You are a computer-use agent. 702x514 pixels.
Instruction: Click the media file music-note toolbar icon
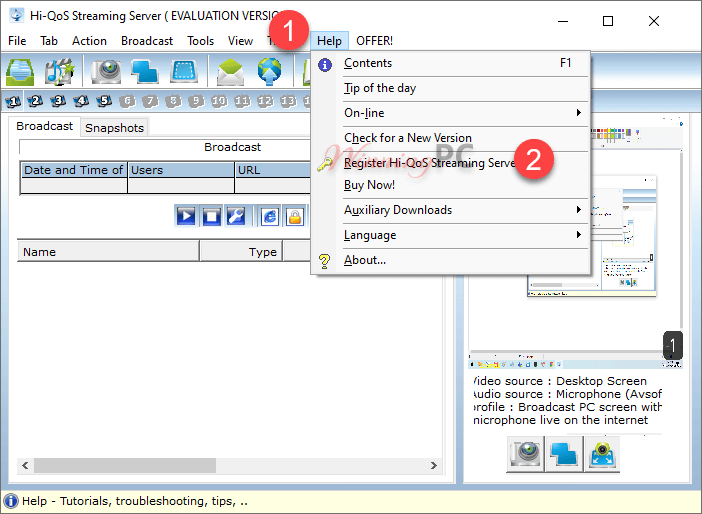pyautogui.click(x=59, y=71)
